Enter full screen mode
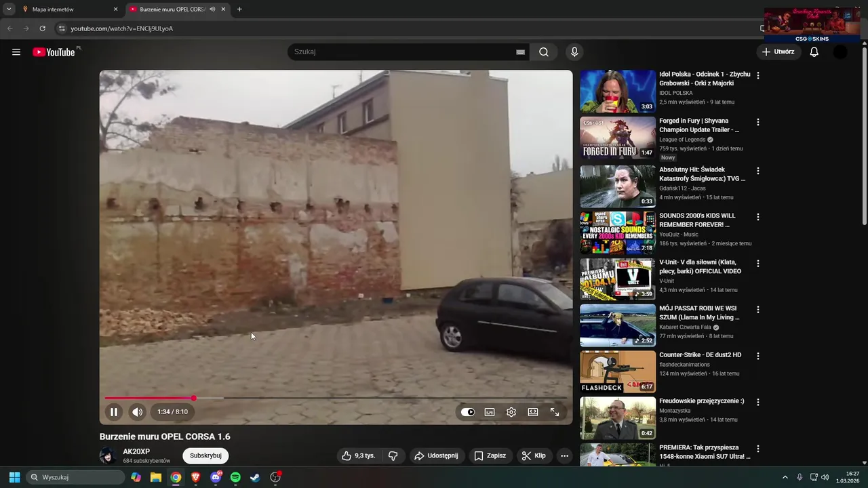 click(555, 412)
